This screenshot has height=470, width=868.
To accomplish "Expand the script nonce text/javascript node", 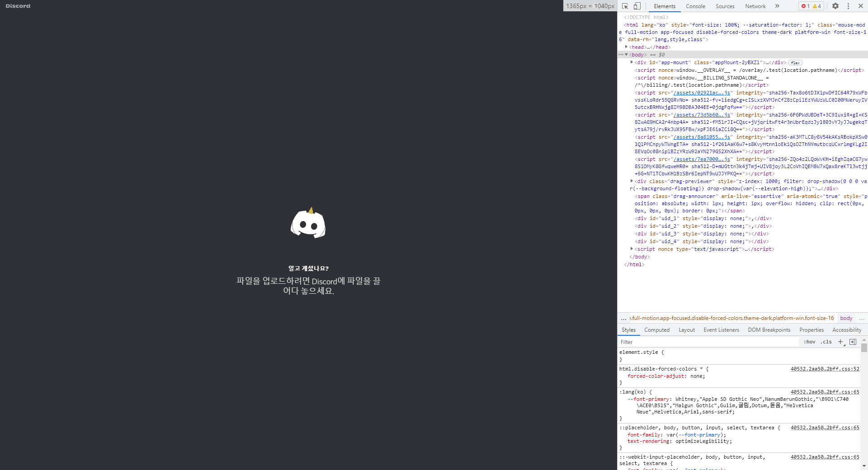I will tap(632, 249).
